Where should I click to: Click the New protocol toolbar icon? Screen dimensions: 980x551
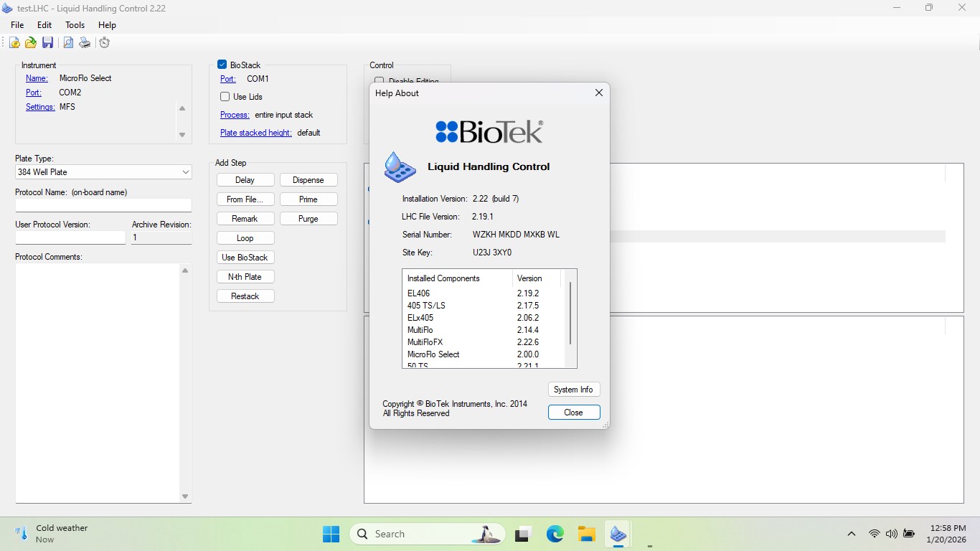[x=14, y=43]
